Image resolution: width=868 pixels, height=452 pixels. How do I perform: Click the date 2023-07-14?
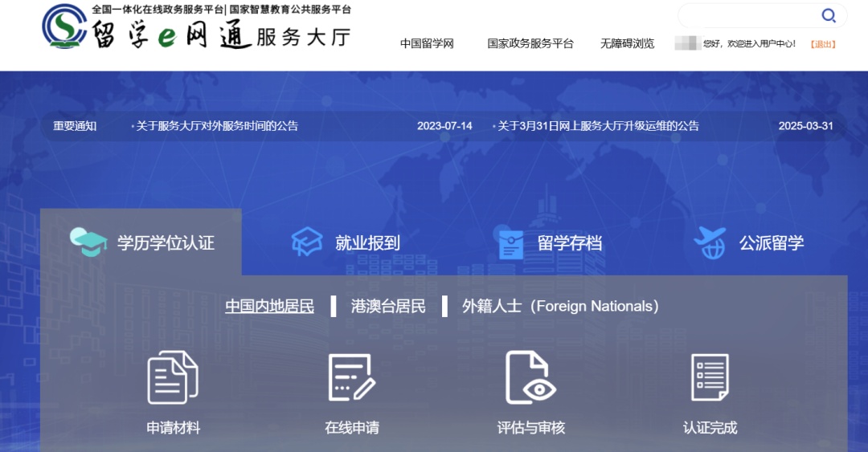[444, 126]
